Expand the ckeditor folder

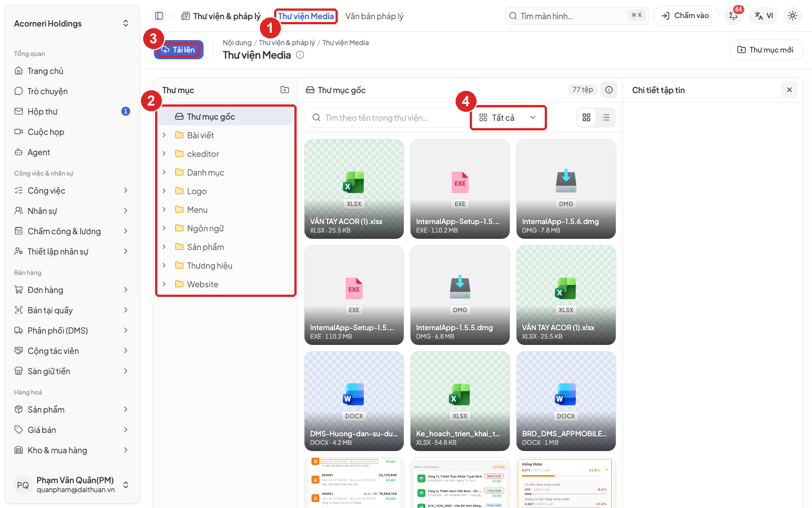164,154
